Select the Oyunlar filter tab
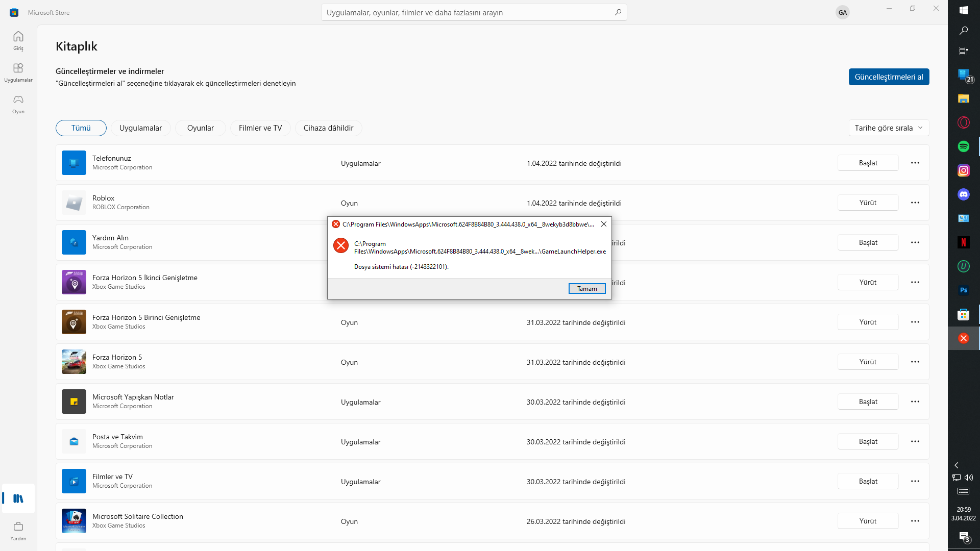This screenshot has width=980, height=551. pyautogui.click(x=201, y=128)
